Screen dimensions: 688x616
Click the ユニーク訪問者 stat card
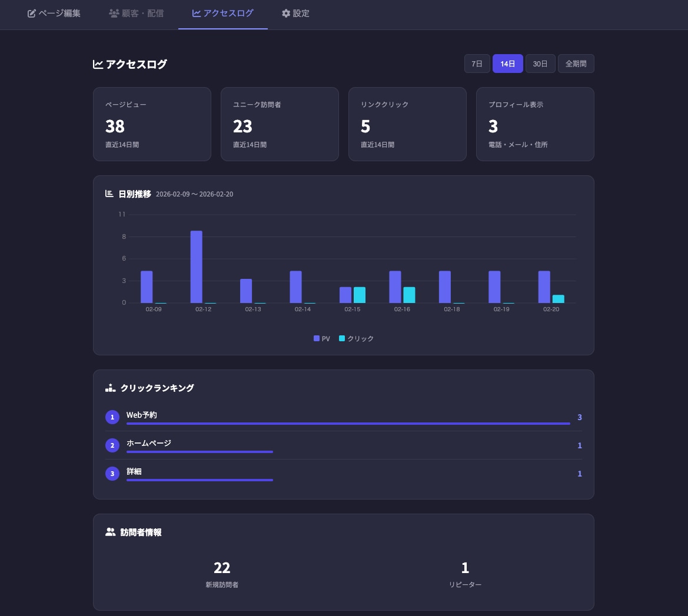click(280, 124)
